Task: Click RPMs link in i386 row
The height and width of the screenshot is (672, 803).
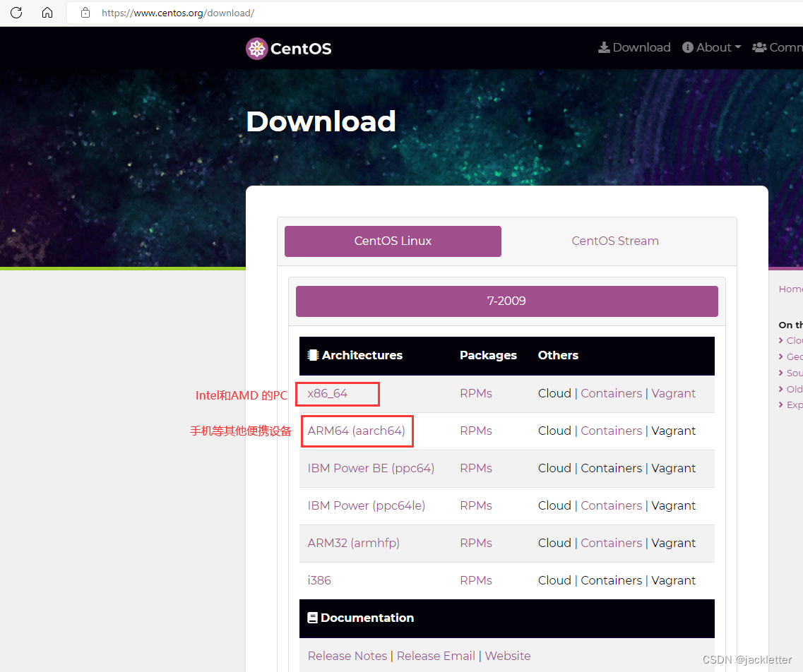Action: click(475, 581)
